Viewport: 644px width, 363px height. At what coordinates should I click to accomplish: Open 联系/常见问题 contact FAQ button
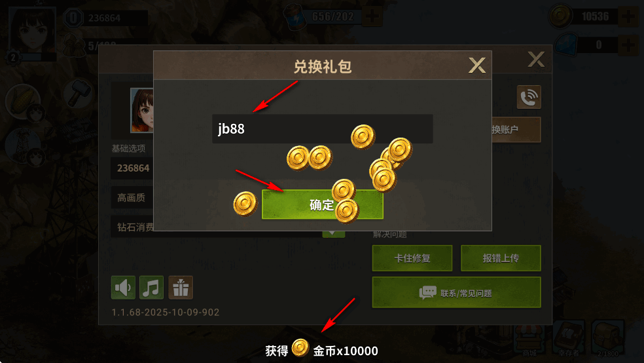(456, 292)
